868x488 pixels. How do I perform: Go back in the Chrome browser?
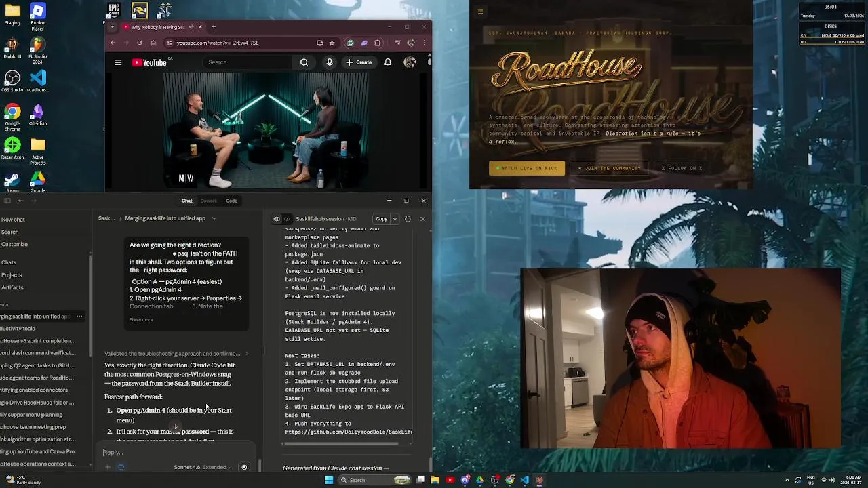click(113, 43)
